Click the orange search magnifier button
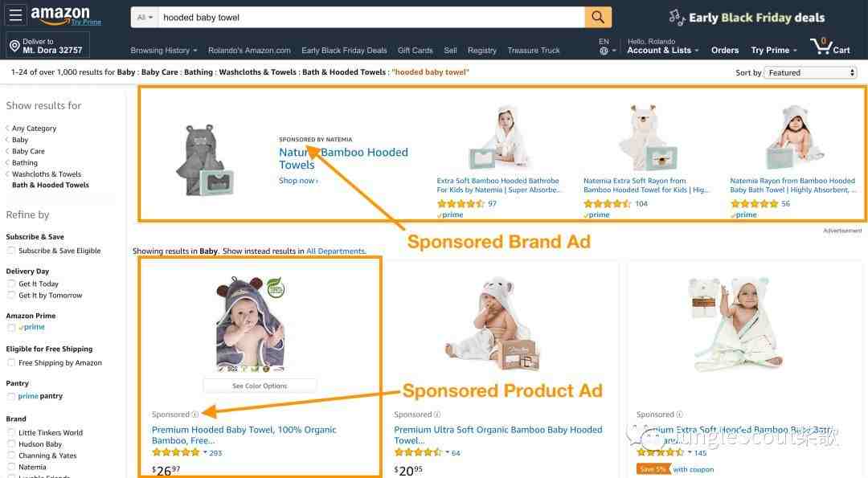This screenshot has height=478, width=868. [598, 17]
